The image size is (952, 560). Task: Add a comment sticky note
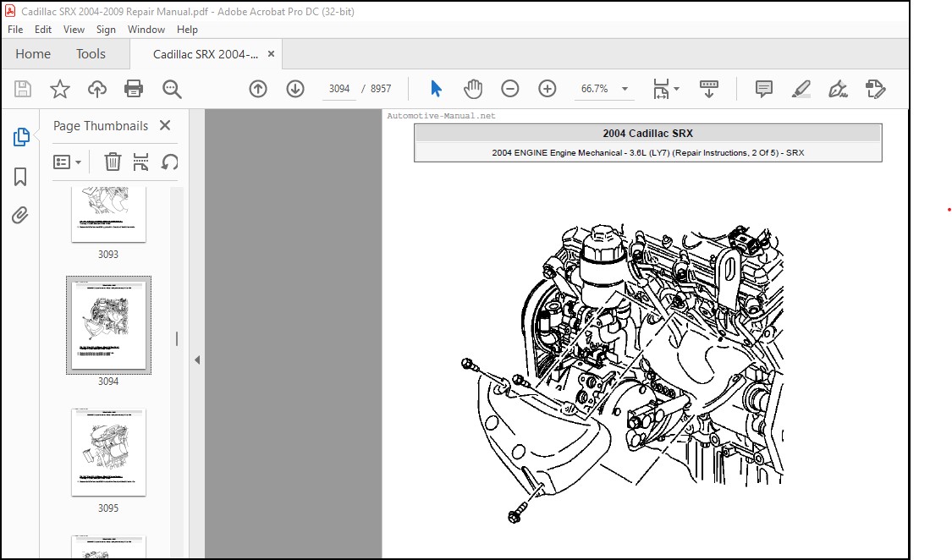764,89
